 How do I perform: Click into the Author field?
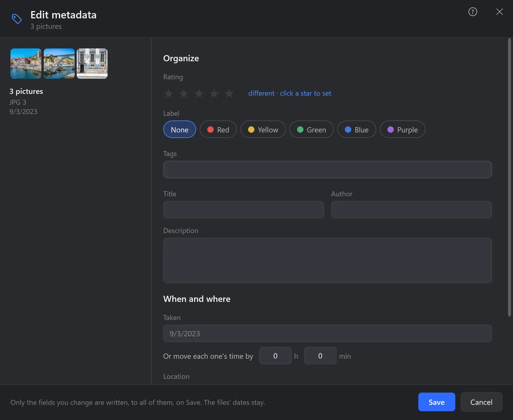[411, 210]
